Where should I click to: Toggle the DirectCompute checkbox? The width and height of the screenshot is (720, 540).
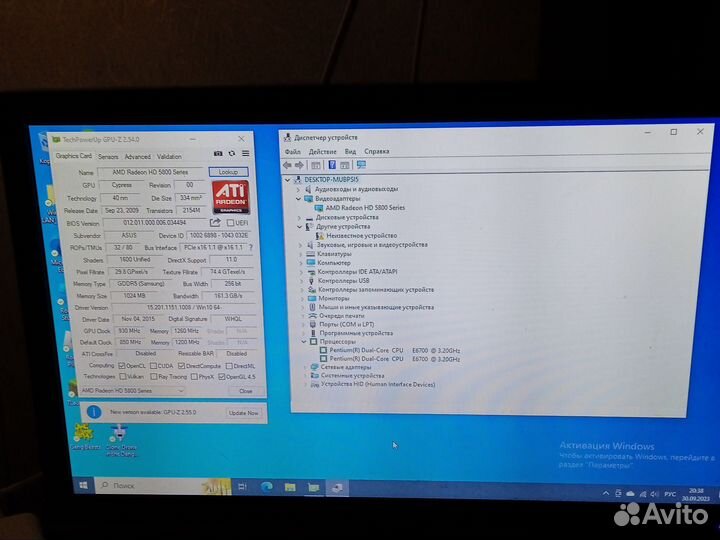(x=181, y=366)
